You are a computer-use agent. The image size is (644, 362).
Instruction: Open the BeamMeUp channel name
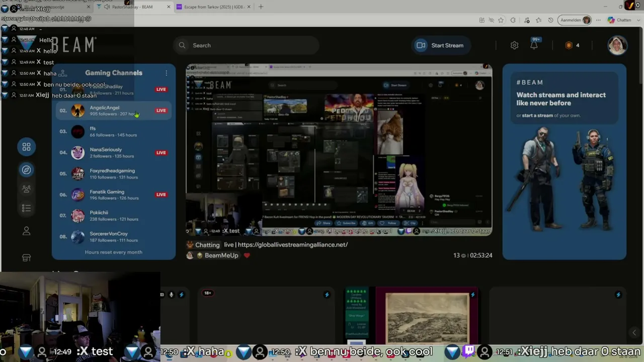tap(221, 255)
